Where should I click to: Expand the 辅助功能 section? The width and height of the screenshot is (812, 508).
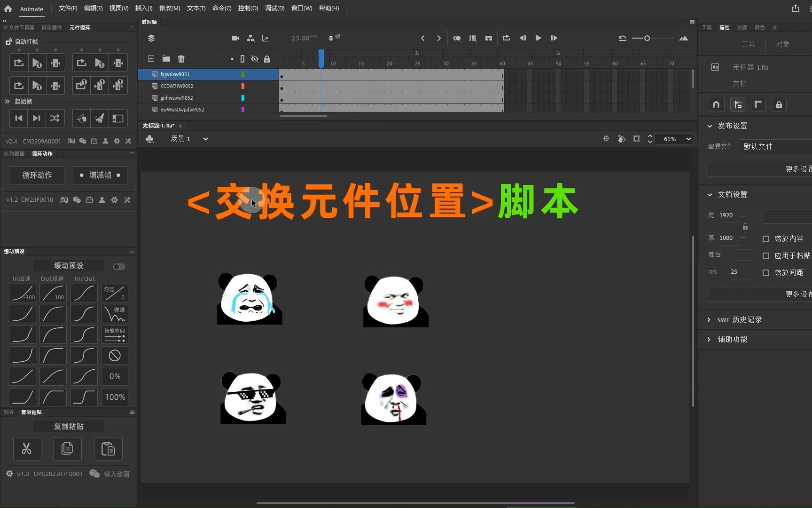click(x=709, y=340)
